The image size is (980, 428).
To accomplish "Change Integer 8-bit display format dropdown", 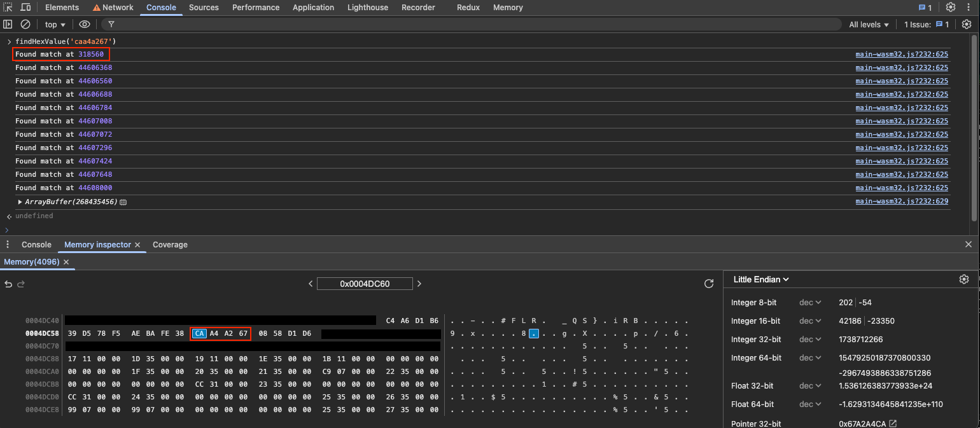I will tap(810, 303).
